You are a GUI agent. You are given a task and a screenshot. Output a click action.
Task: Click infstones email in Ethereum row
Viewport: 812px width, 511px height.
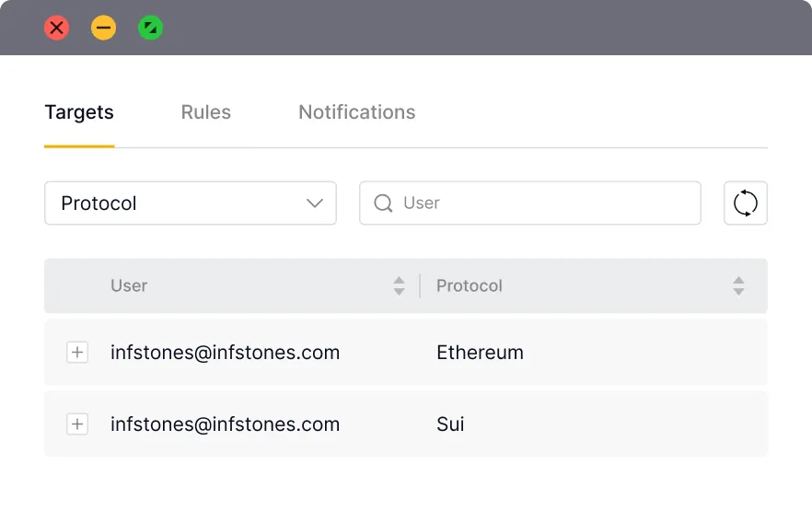(226, 353)
